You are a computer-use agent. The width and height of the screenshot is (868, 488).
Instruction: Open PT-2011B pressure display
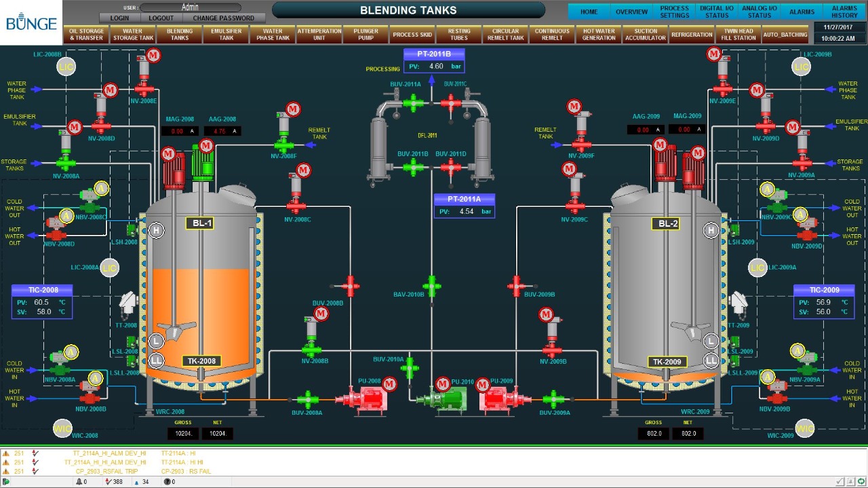click(x=433, y=60)
